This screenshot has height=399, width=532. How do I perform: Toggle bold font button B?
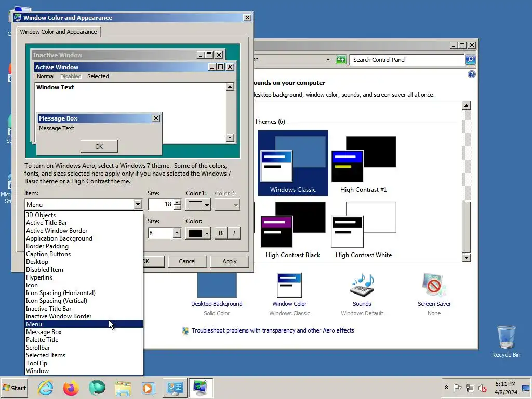(221, 233)
